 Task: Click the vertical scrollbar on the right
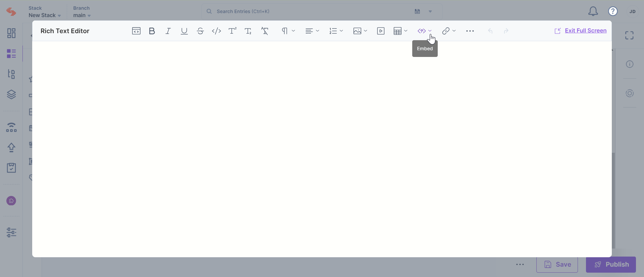point(613,200)
